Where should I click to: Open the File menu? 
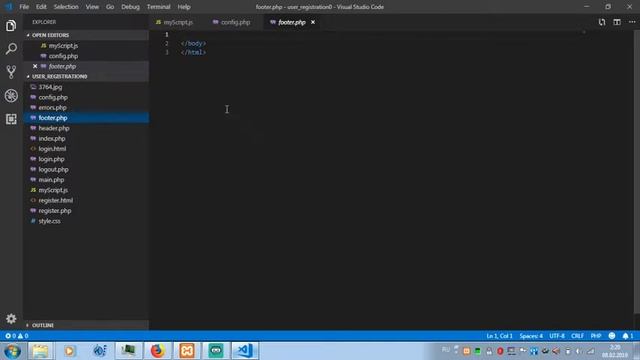coord(24,7)
